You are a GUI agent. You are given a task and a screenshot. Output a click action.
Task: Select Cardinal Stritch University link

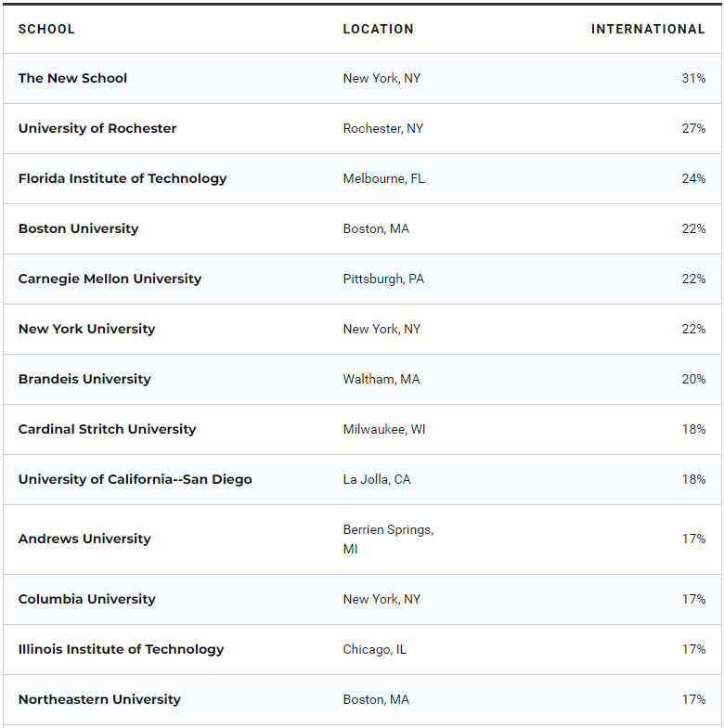(107, 429)
